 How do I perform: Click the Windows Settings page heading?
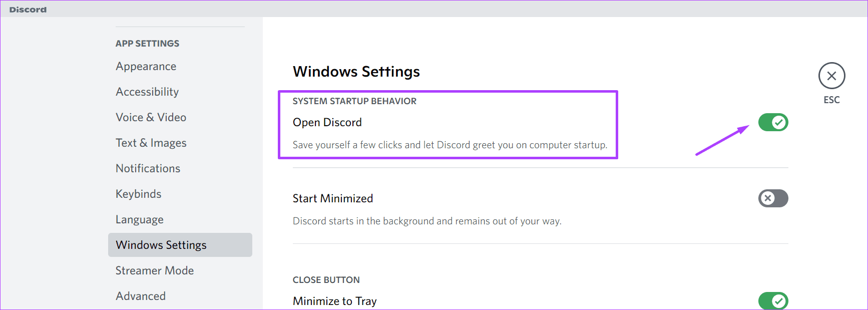[x=356, y=72]
